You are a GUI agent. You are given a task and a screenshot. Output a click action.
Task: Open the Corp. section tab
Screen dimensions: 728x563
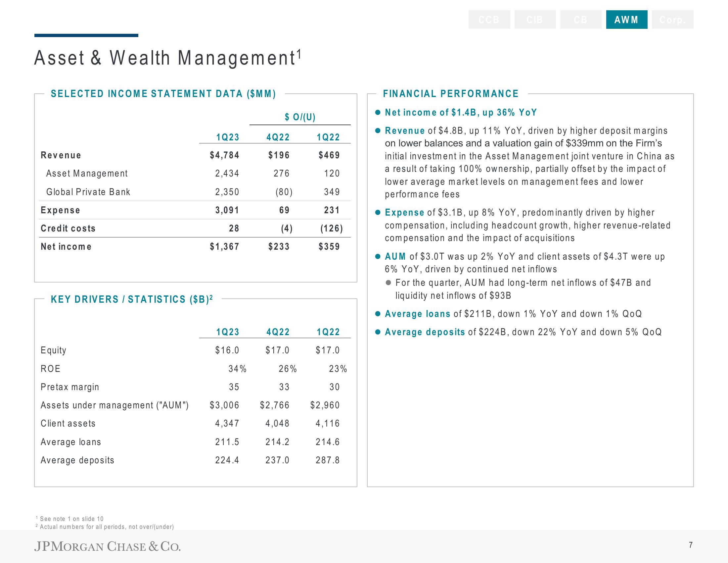(x=673, y=20)
